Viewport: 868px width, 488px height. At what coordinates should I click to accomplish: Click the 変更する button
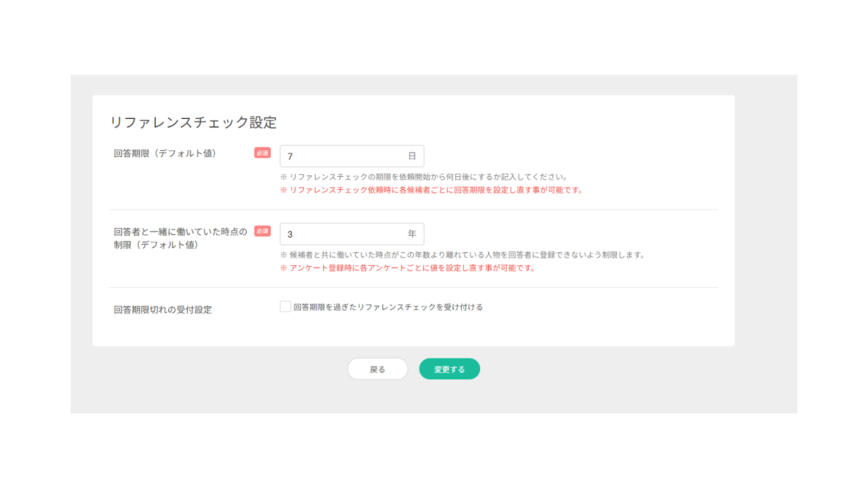[449, 369]
